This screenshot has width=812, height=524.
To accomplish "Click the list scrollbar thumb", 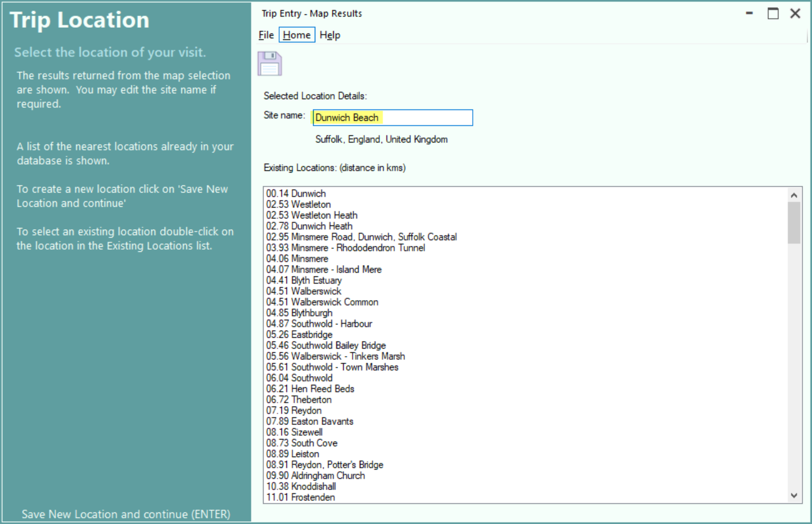I will coord(794,223).
